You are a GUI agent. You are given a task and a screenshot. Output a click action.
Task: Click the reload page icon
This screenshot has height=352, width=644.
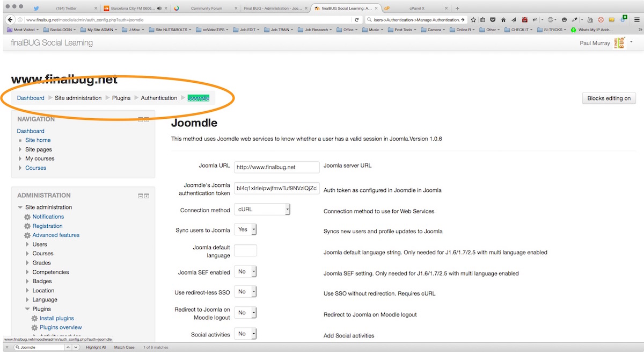[x=357, y=20]
